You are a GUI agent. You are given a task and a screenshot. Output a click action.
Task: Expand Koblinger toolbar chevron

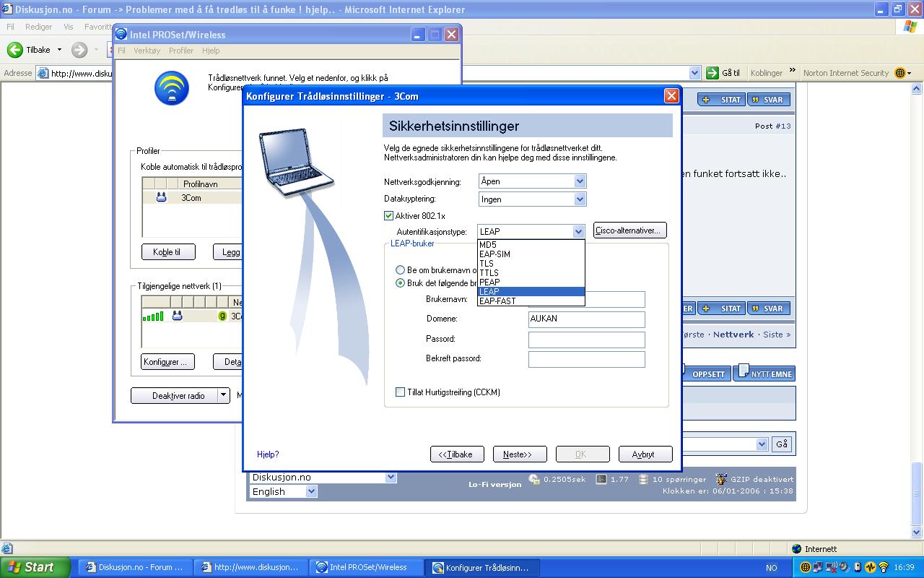[x=792, y=71]
